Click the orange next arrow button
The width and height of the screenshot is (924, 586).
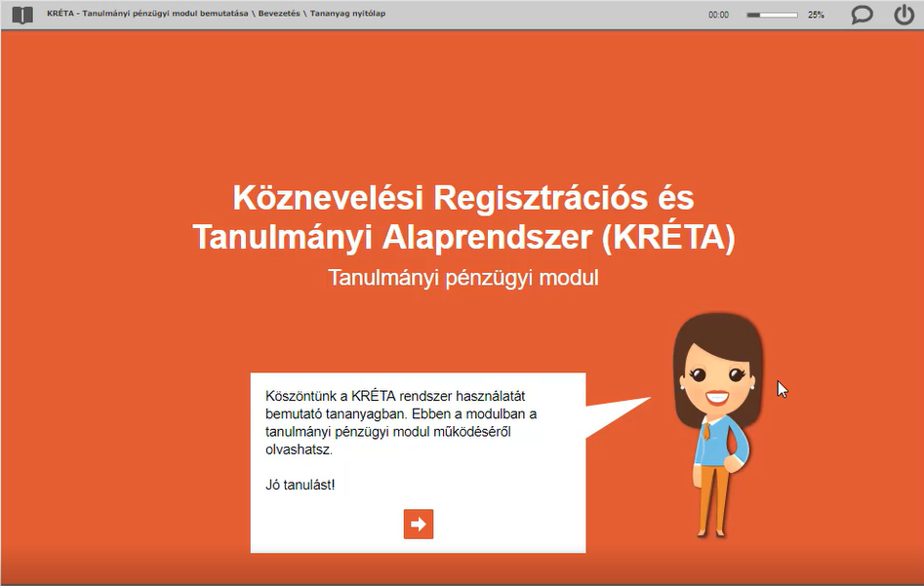coord(419,524)
